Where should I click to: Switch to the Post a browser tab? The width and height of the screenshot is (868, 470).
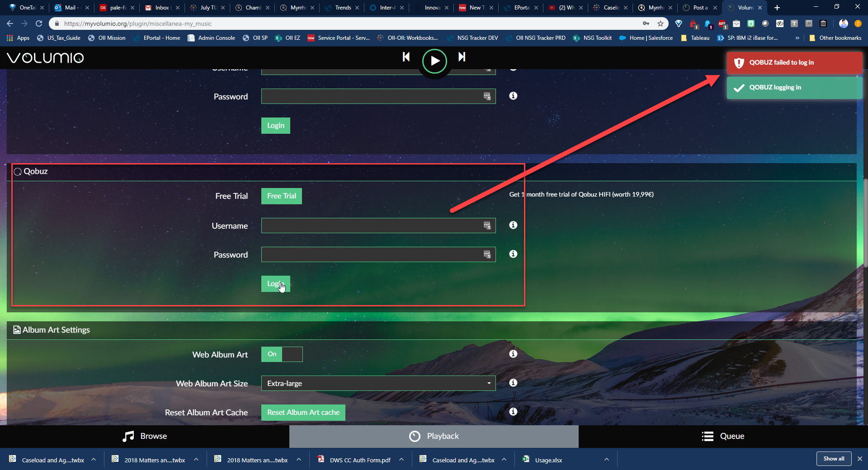[700, 8]
